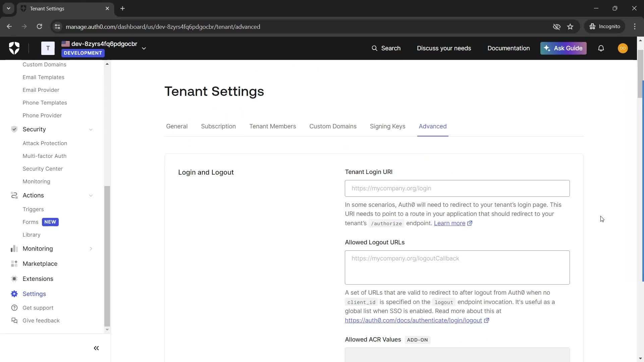644x362 pixels.
Task: Switch to the Subscription tab
Action: coord(218,126)
